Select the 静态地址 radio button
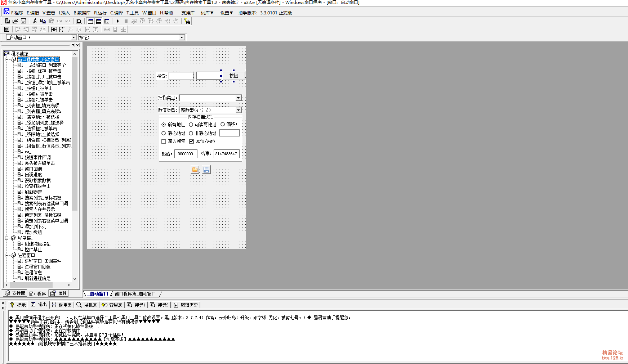This screenshot has width=628, height=364. pyautogui.click(x=164, y=133)
